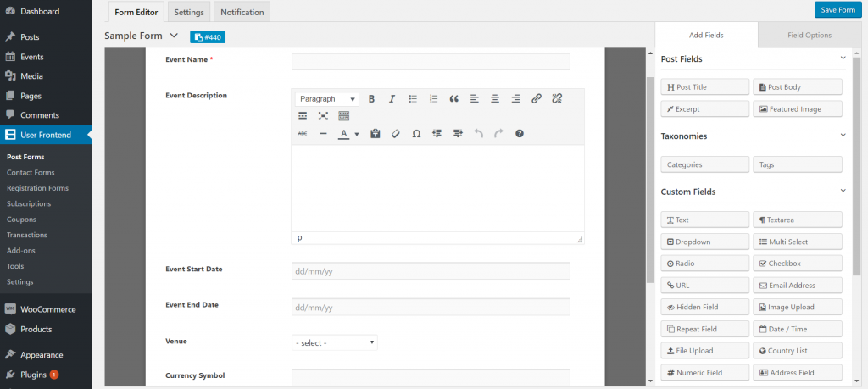Apply italic formatting in Event Description
This screenshot has width=868, height=389.
tap(392, 99)
